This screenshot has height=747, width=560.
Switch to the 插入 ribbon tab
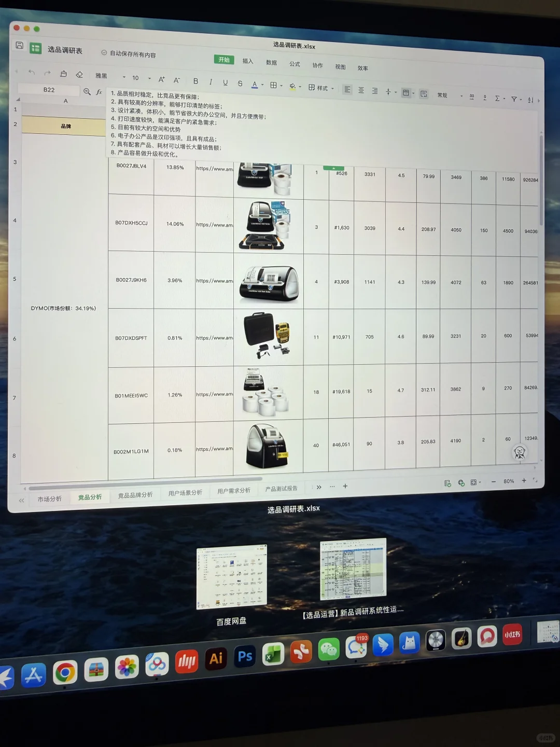point(247,61)
